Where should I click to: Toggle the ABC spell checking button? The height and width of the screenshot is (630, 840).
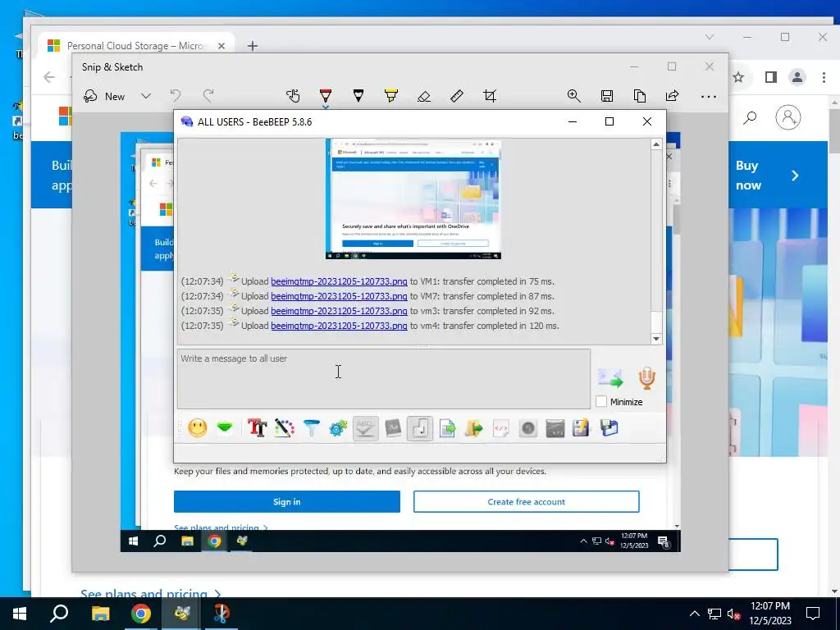pyautogui.click(x=365, y=428)
